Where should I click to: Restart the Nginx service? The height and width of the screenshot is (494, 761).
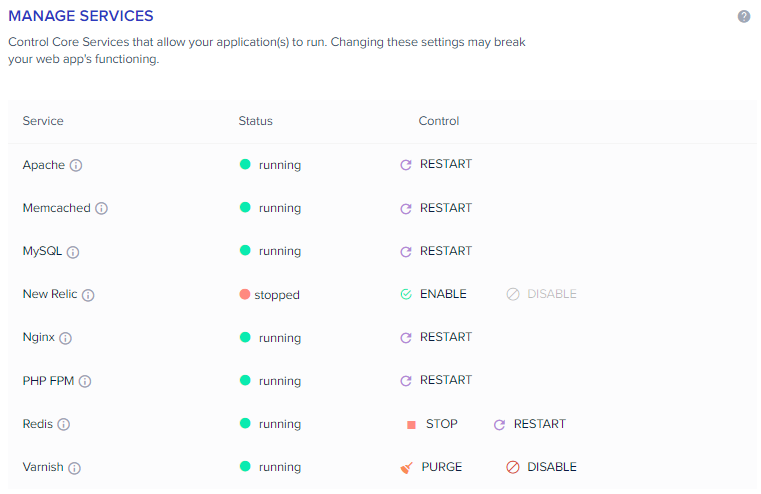click(436, 337)
